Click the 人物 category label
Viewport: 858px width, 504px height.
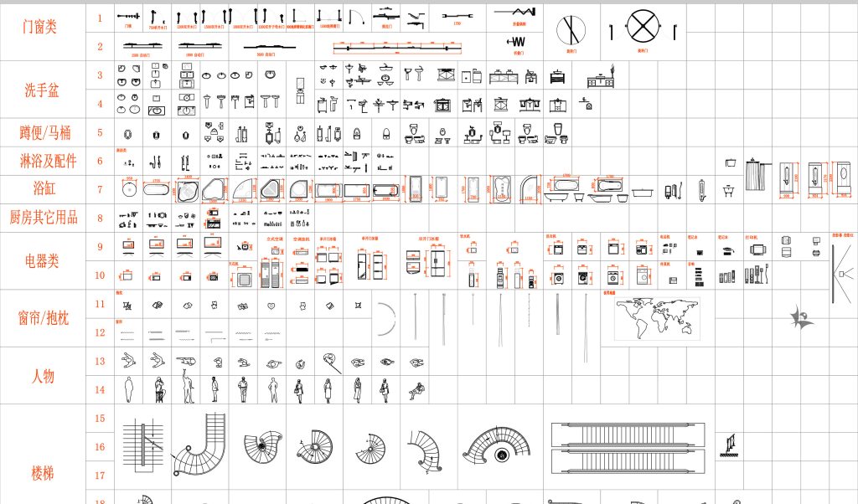[42, 375]
